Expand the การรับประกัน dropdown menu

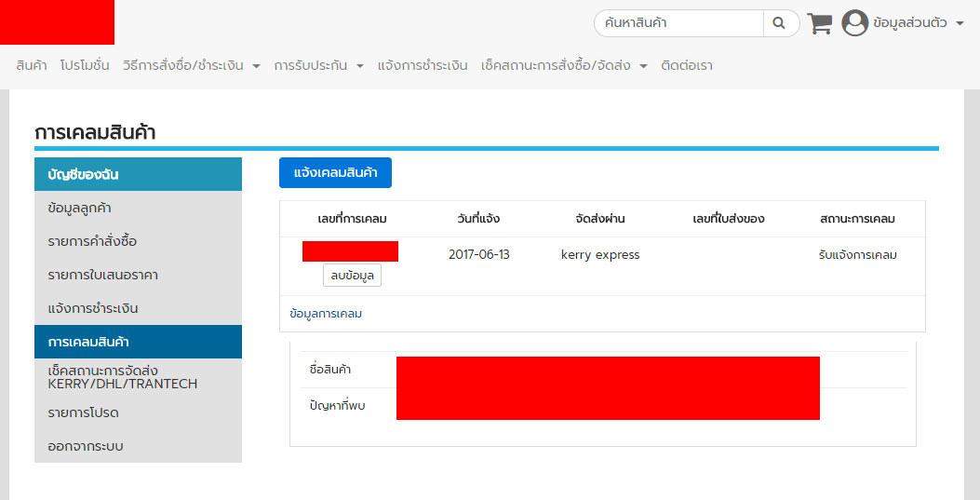(318, 65)
